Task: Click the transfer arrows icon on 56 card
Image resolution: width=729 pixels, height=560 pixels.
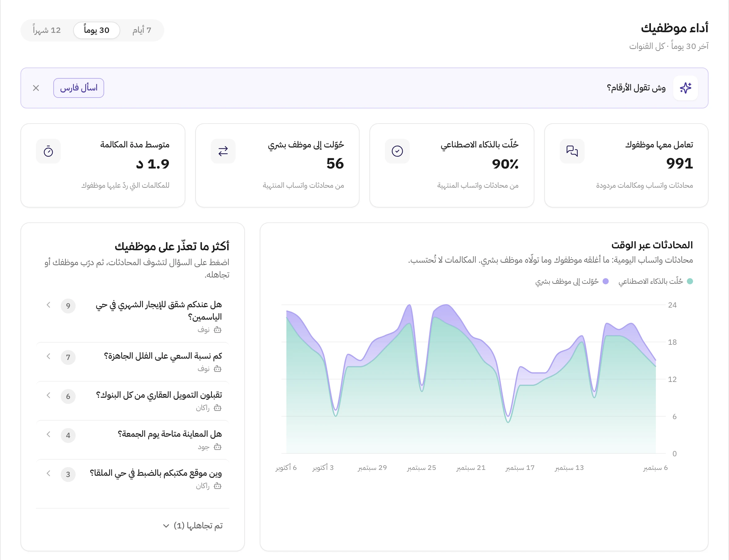Action: [223, 151]
